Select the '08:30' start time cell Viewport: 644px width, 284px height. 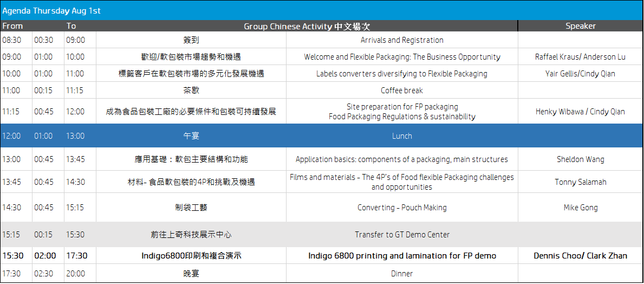[12, 40]
